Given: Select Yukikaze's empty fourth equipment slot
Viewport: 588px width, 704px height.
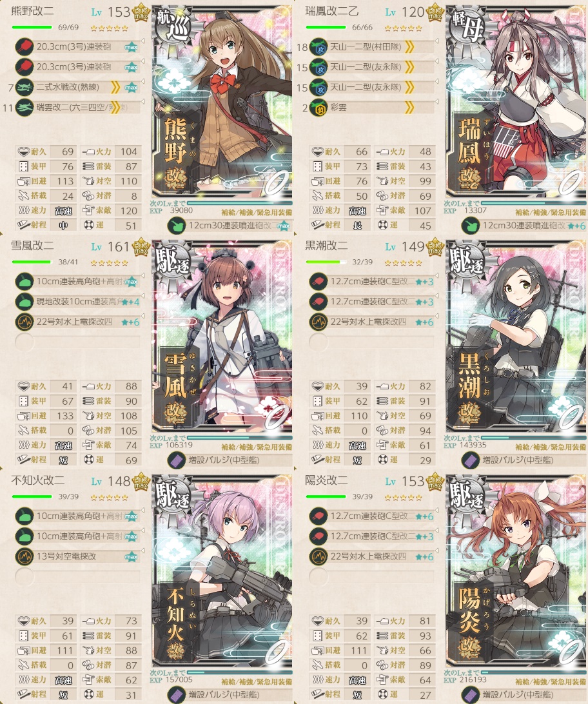Looking at the screenshot, I should 77,342.
